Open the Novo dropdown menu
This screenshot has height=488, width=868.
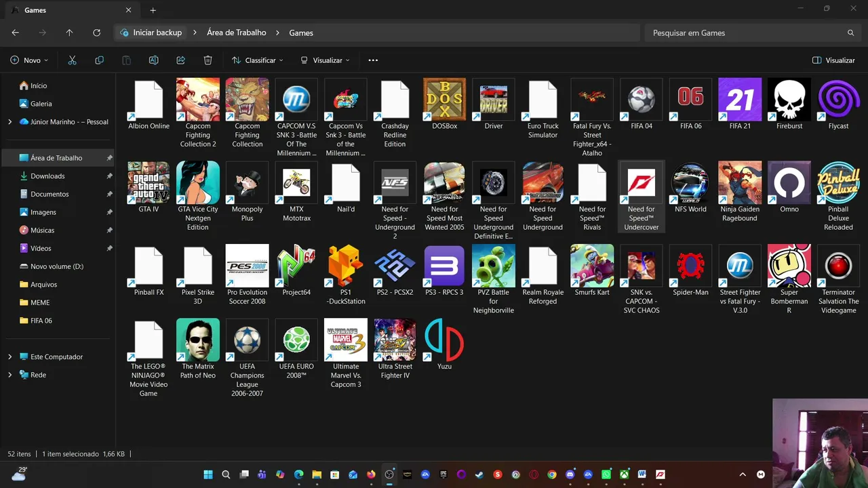click(x=29, y=60)
